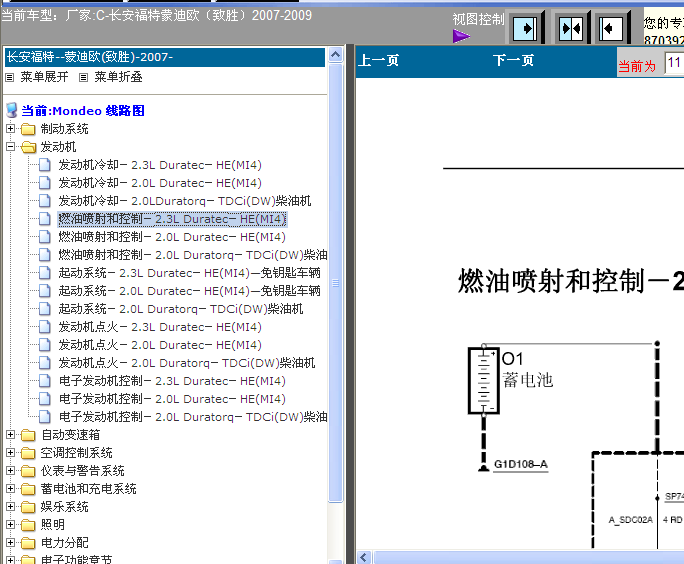This screenshot has height=564, width=684.
Task: Click the folder icon for 仪表与警告系统
Action: coord(28,471)
